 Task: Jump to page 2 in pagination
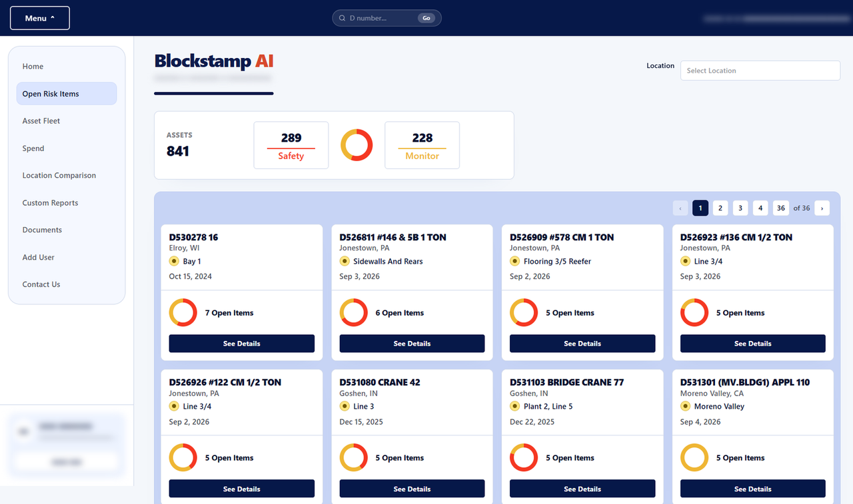coord(720,208)
